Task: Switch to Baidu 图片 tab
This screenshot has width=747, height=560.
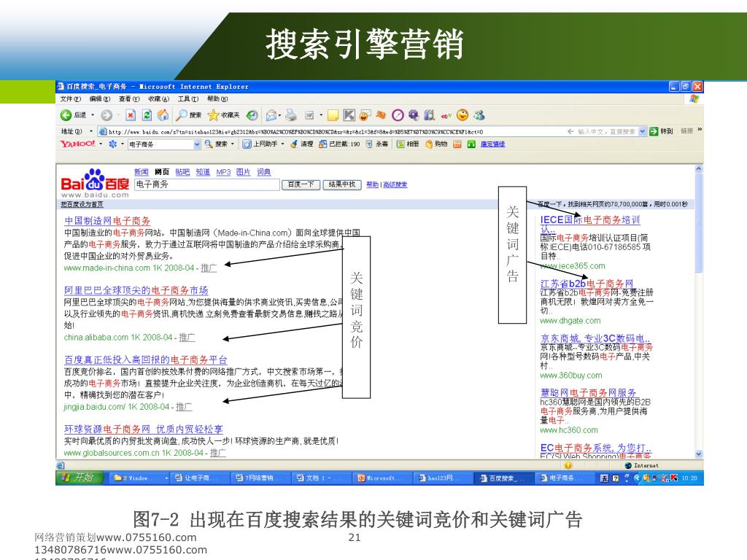Action: (243, 172)
